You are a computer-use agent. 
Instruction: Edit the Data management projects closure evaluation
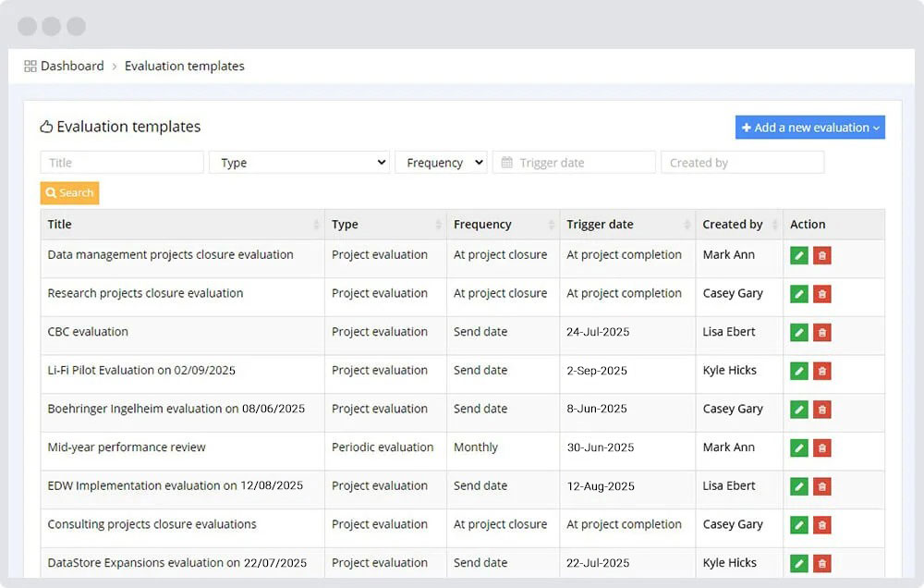pyautogui.click(x=798, y=254)
